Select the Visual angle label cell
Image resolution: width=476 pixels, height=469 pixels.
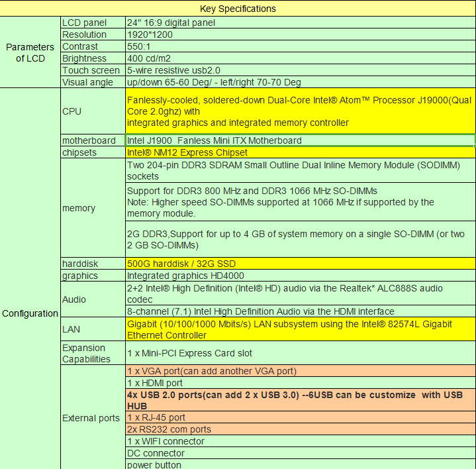click(93, 82)
